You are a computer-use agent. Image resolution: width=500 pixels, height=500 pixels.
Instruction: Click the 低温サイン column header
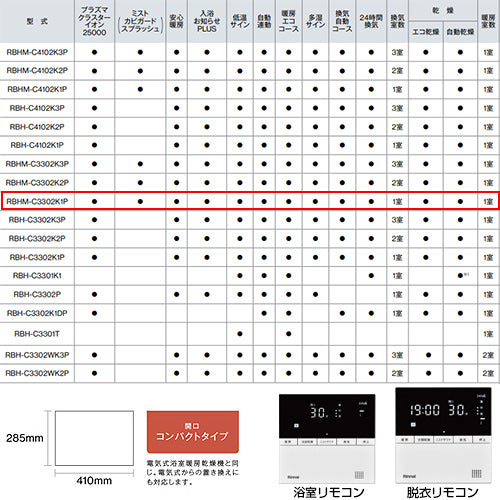(x=240, y=21)
